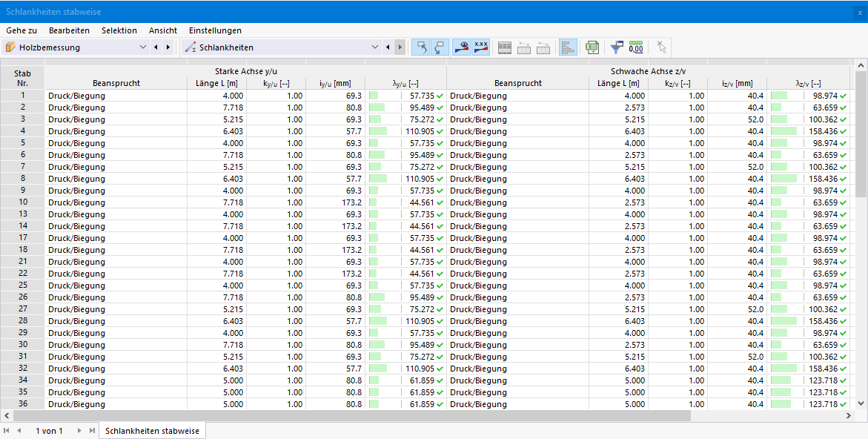Click the last table-with-line toolbar icon
This screenshot has width=868, height=439.
[x=543, y=47]
